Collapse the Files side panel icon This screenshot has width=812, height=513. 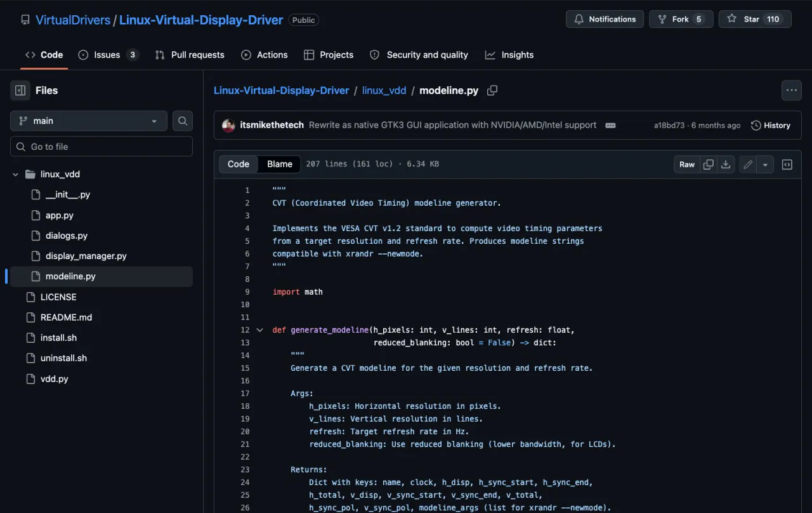click(20, 90)
